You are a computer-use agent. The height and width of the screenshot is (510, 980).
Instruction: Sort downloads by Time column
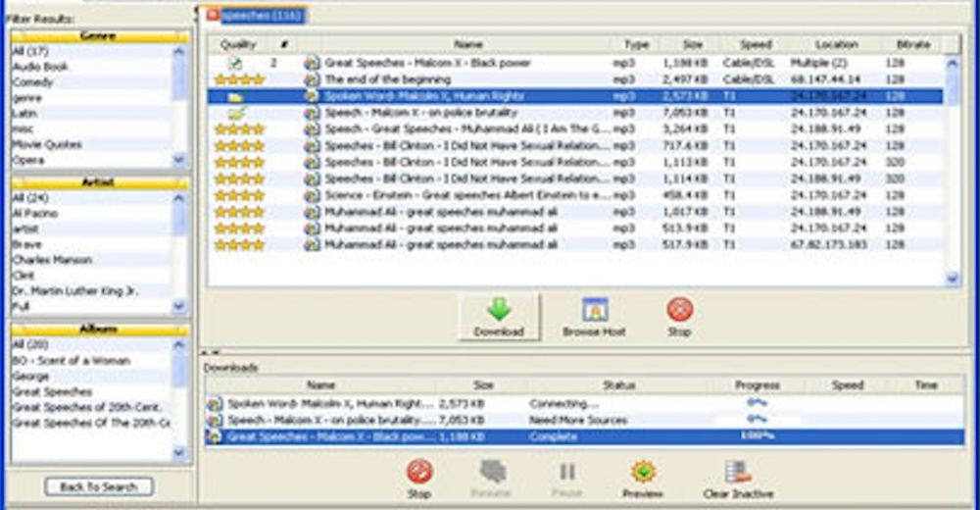tap(926, 385)
